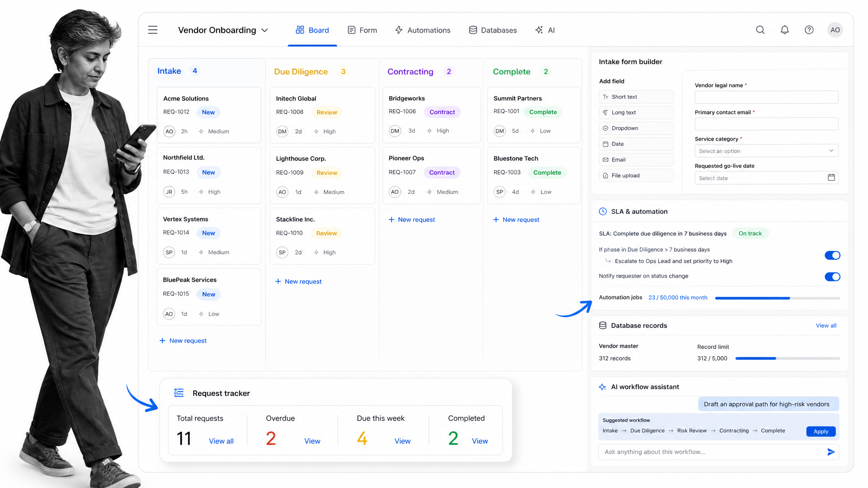
Task: Add New request in Contracting column
Action: pyautogui.click(x=412, y=219)
